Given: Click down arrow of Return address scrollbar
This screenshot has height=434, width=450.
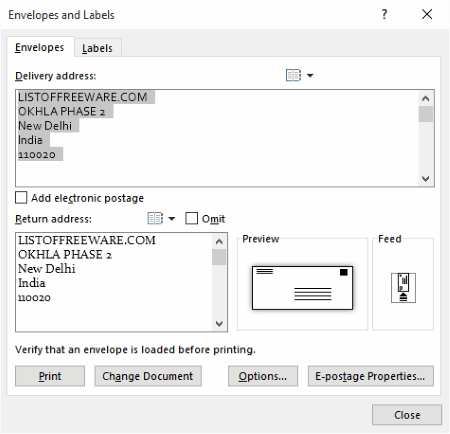Looking at the screenshot, I should pos(219,323).
